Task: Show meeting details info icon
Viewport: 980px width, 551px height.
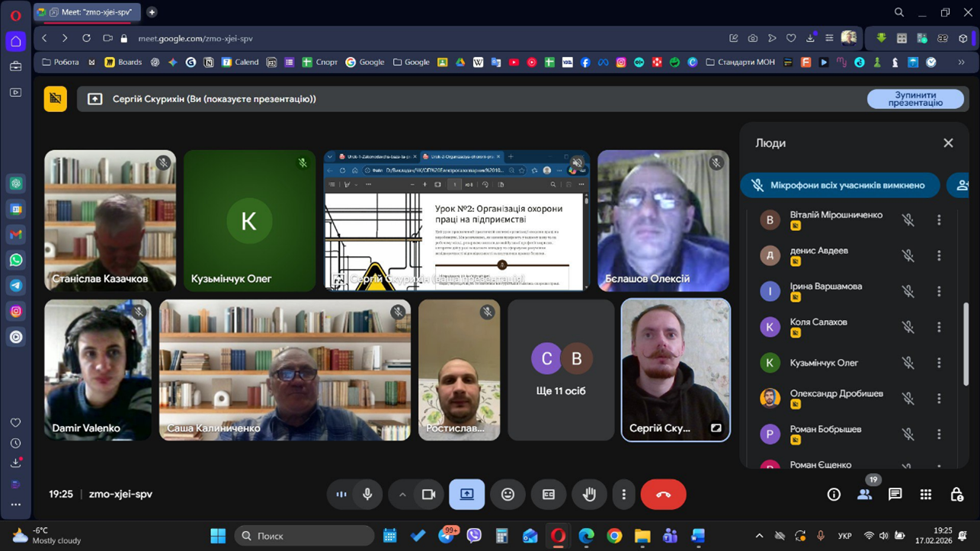Action: coord(834,495)
